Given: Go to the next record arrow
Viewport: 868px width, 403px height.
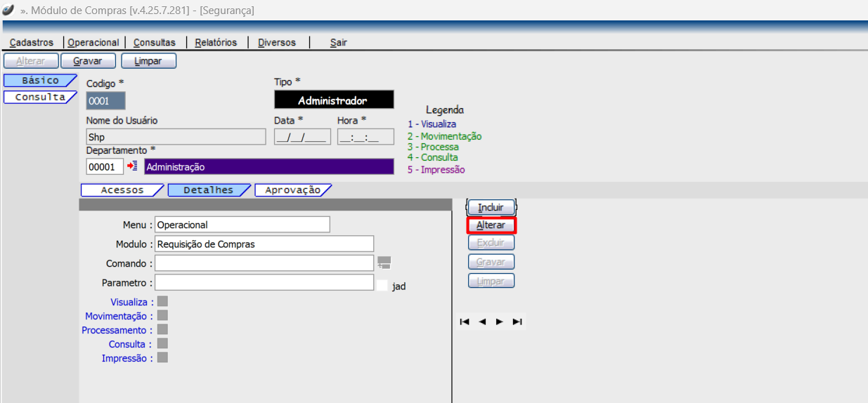Looking at the screenshot, I should pos(500,322).
